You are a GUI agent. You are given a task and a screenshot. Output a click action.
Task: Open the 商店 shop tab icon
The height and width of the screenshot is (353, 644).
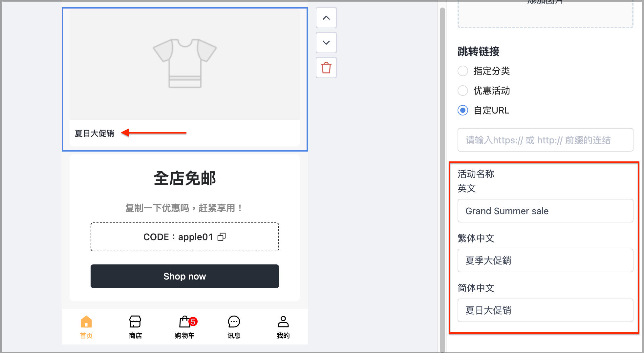tap(135, 322)
